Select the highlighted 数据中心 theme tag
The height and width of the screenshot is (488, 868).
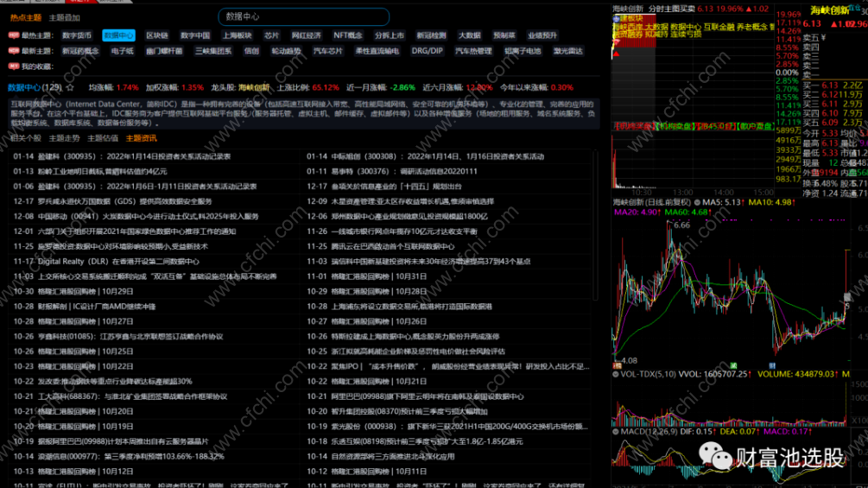(118, 35)
